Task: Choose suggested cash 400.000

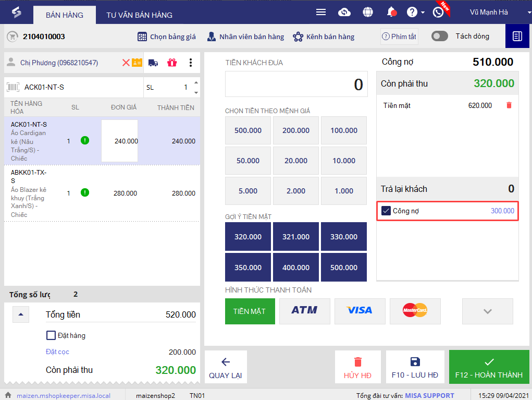Action: 296,267
